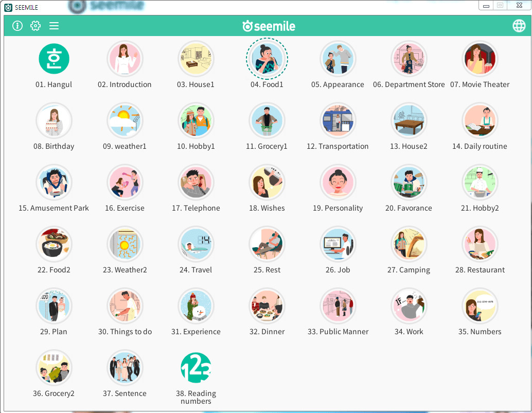Open the 09. weather1 lesson icon
The image size is (532, 413).
click(x=125, y=121)
